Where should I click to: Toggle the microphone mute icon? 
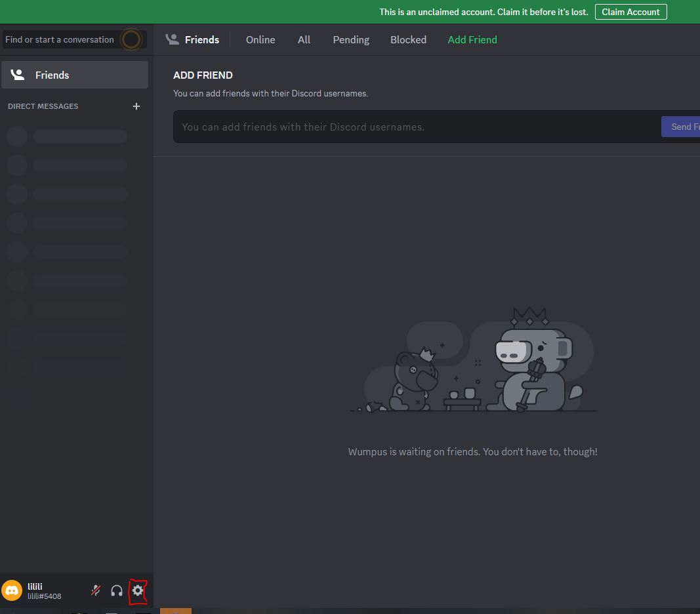[x=96, y=590]
